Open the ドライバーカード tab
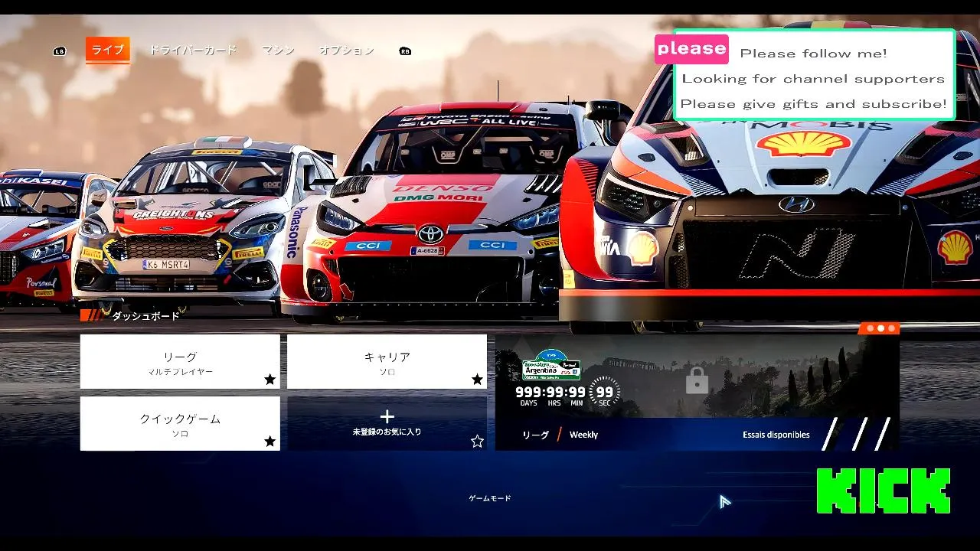Viewport: 980px width, 551px height. pyautogui.click(x=193, y=51)
